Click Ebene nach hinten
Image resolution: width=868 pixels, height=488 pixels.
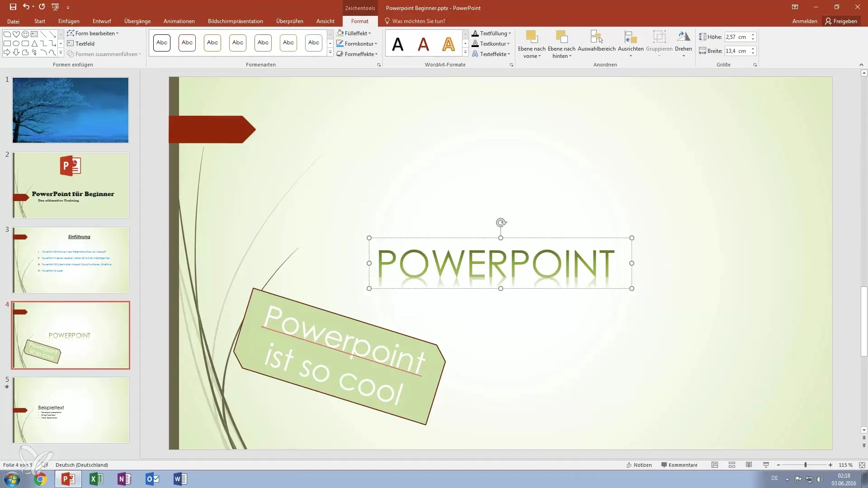[561, 44]
